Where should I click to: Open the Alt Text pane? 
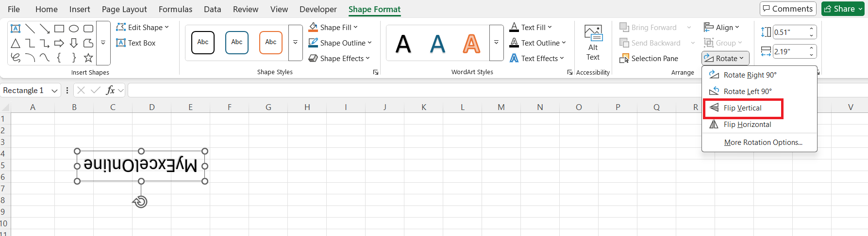[593, 43]
